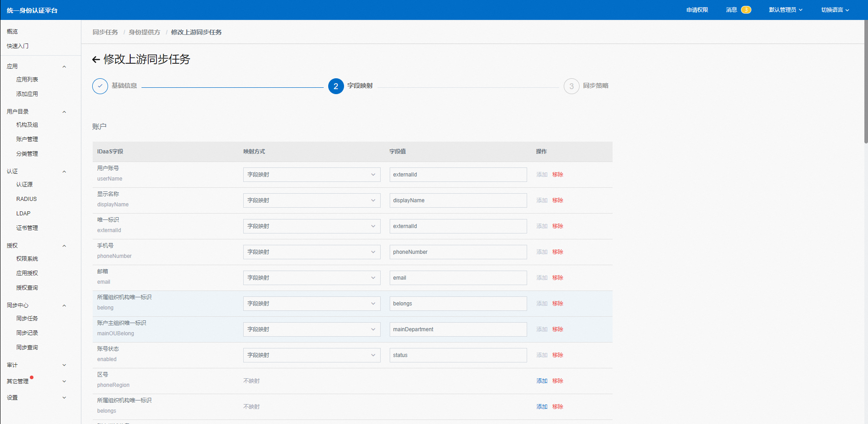Screen dimensions: 868x424
Task: Open the 默认管理员 account dropdown
Action: 785,10
